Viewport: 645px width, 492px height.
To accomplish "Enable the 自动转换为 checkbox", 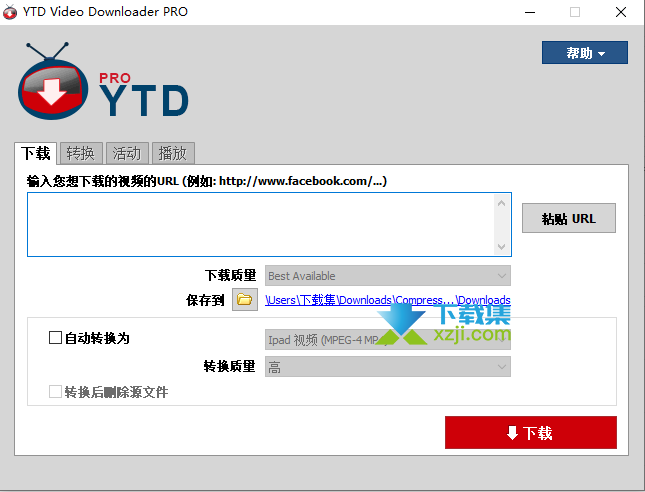I will click(55, 338).
